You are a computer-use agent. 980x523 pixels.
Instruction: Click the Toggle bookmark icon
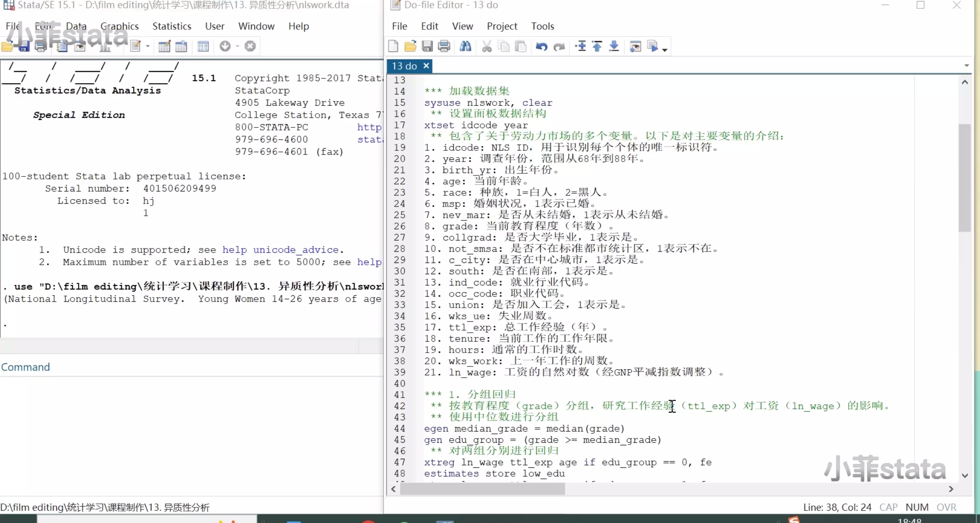click(x=580, y=46)
